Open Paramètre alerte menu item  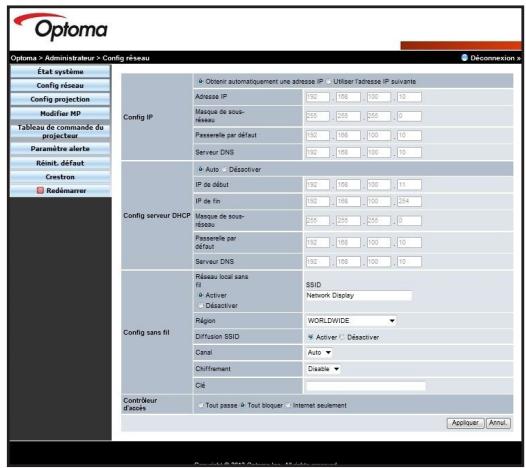coord(60,149)
